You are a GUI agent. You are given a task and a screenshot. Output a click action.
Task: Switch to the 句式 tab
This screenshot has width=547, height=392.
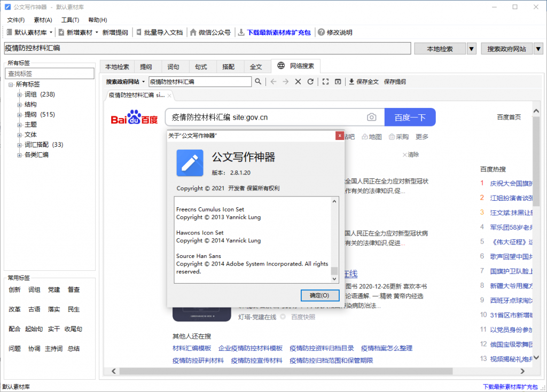pos(200,66)
